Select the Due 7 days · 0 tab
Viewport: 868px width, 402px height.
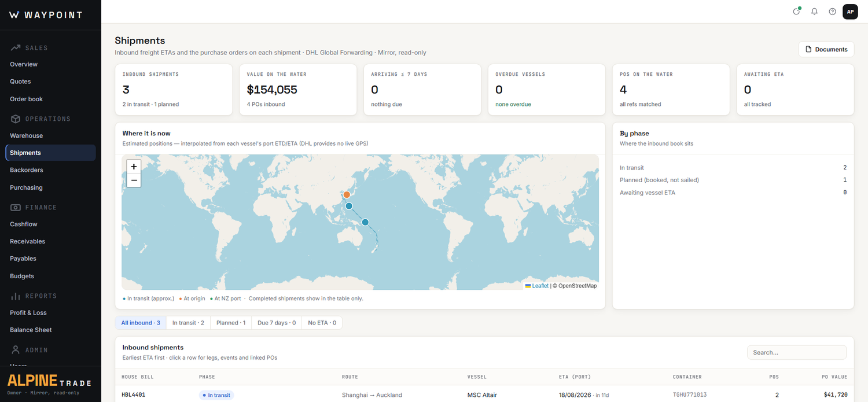coord(277,323)
